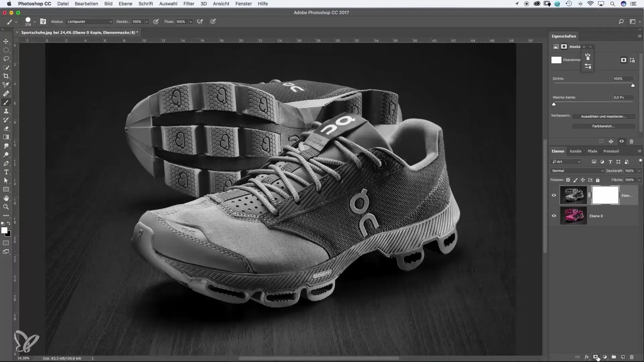Screen dimensions: 644x362
Task: Create new layer icon
Action: 623,357
